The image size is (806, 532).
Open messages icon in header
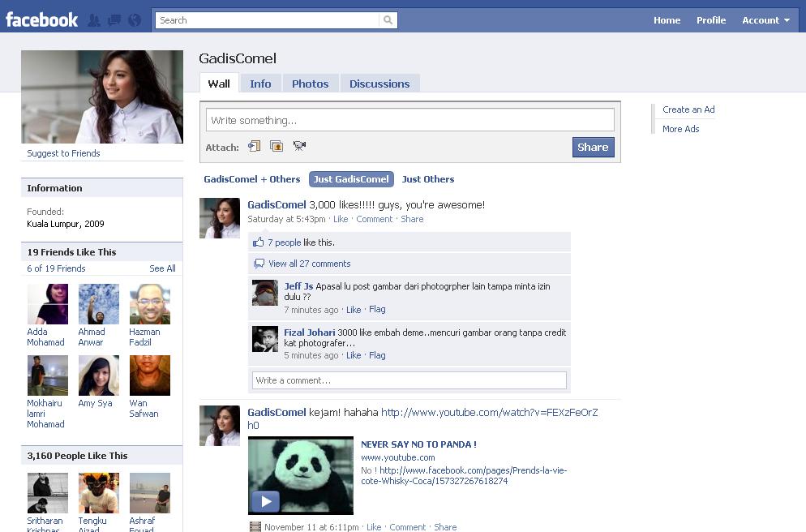(114, 20)
